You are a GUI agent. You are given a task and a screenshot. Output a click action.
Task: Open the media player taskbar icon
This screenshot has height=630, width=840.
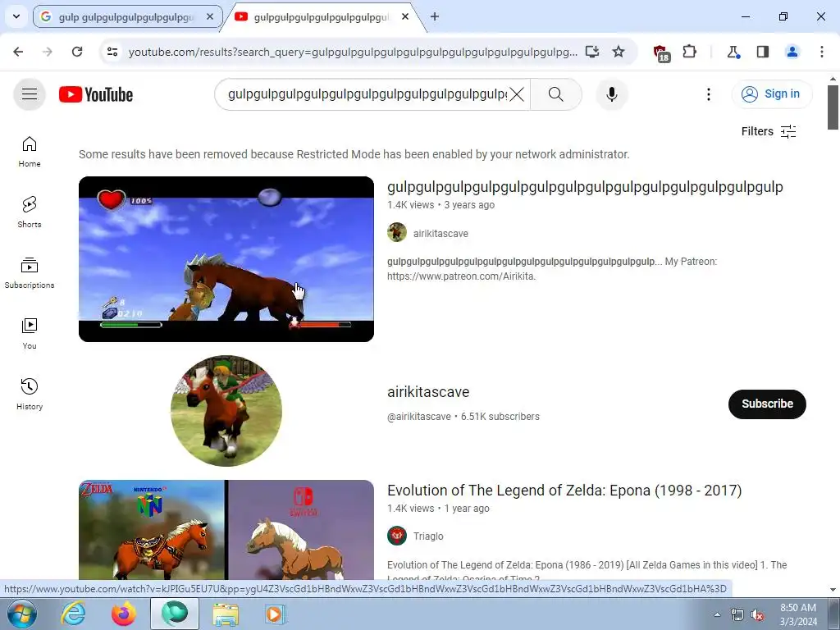276,614
